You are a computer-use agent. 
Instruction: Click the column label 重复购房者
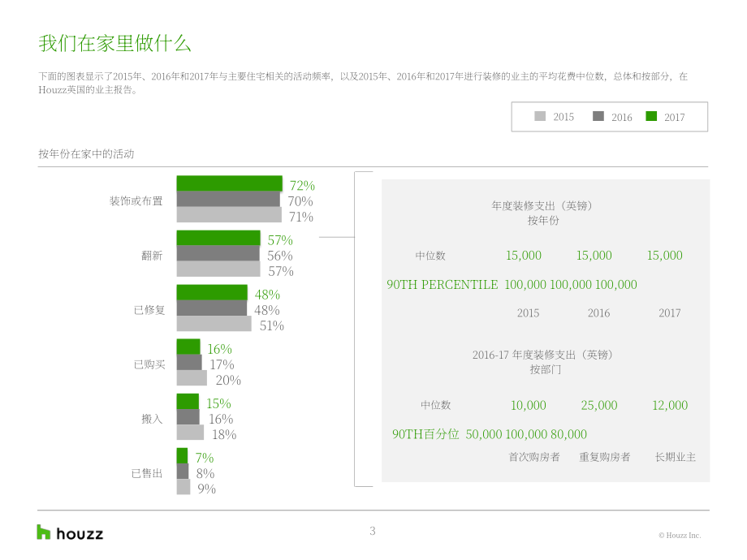(605, 457)
